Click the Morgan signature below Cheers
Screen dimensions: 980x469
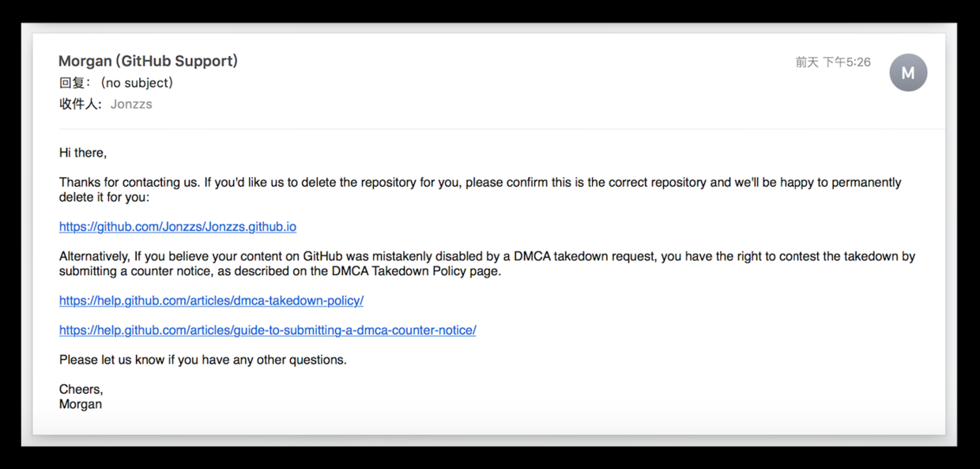(x=81, y=404)
